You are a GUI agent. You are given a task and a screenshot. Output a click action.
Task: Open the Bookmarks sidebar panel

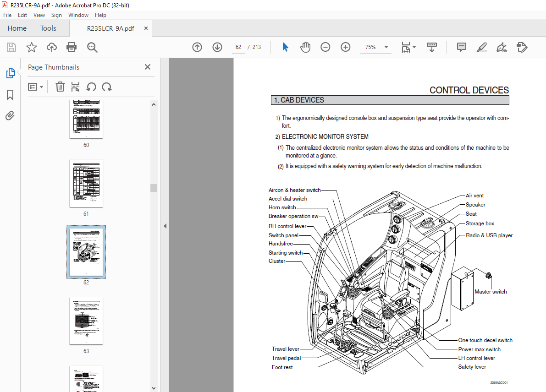pos(10,95)
